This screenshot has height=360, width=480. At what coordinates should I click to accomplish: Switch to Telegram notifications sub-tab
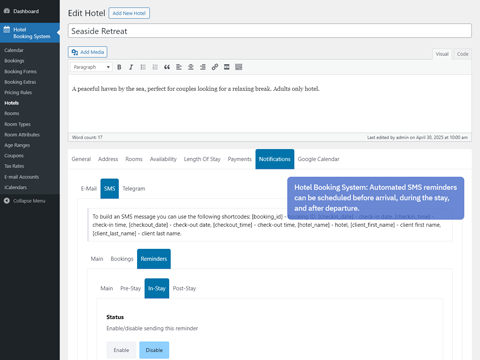[x=134, y=189]
